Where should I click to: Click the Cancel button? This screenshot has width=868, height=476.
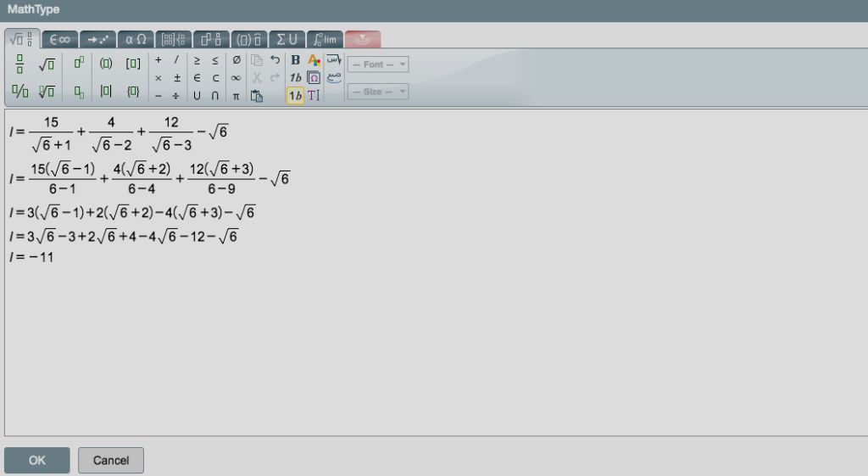111,460
